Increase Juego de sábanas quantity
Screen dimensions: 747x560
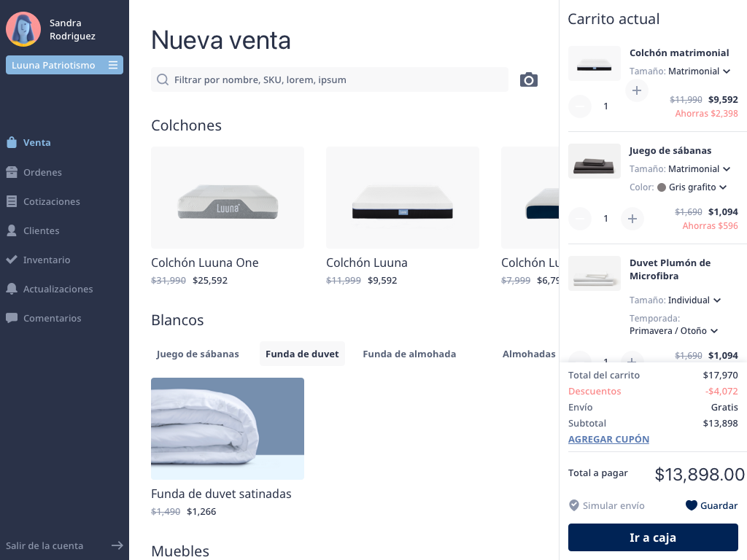[x=632, y=219]
